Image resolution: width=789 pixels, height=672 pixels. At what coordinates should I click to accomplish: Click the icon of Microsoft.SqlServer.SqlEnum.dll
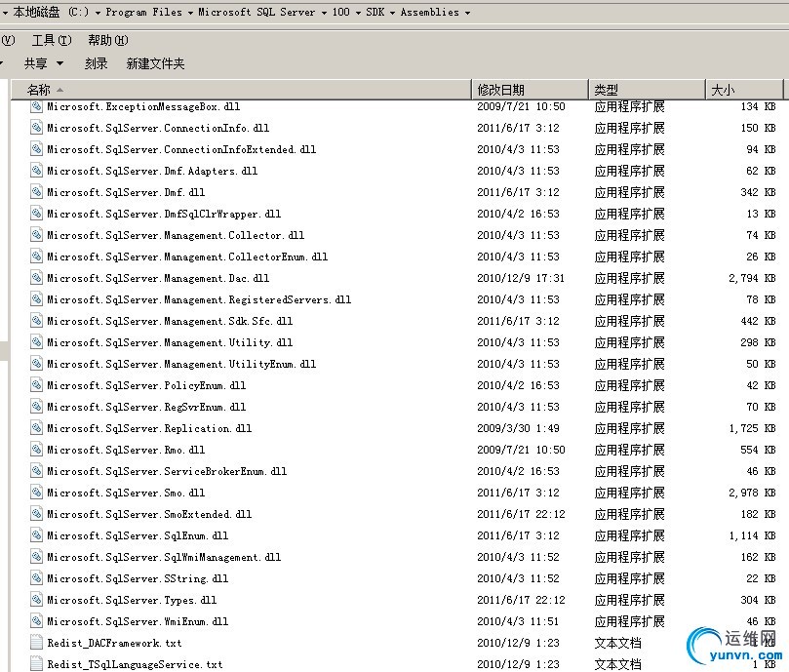(x=36, y=535)
